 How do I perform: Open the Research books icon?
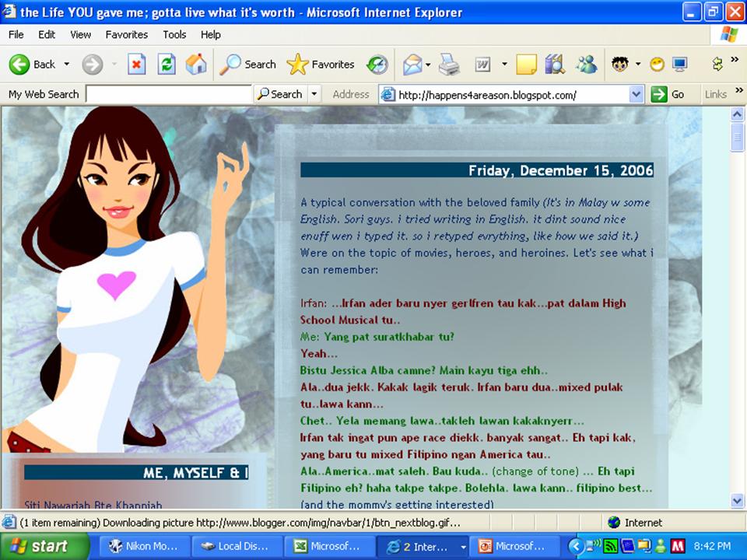pos(555,65)
